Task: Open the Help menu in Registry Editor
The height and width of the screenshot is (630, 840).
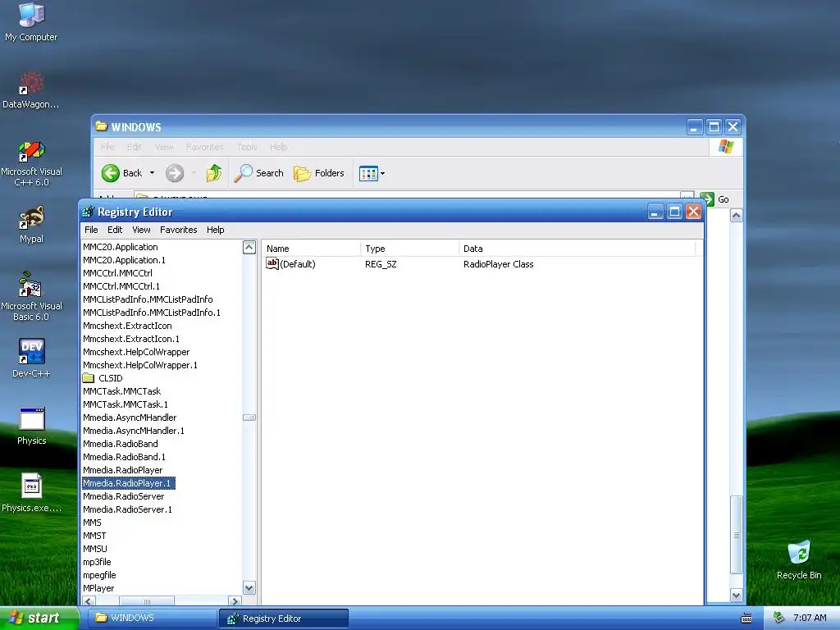Action: (216, 230)
